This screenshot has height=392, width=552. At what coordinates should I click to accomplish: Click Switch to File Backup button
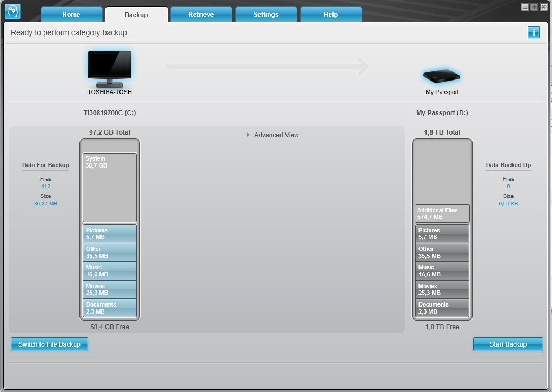49,344
